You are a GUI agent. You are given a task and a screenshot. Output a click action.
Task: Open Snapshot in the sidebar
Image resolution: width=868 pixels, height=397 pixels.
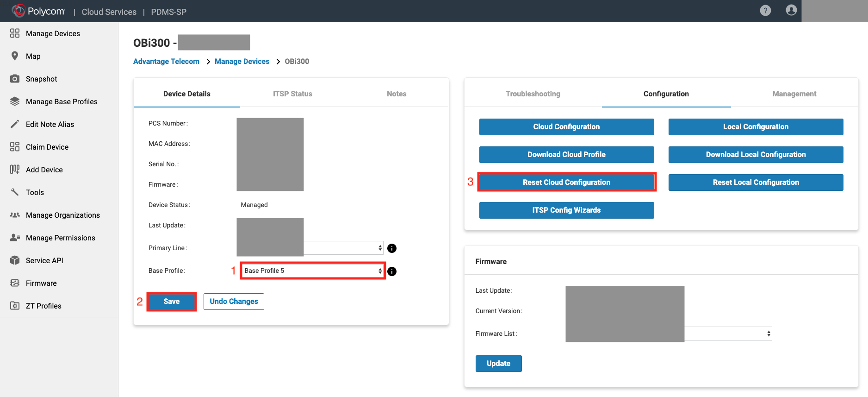(41, 79)
